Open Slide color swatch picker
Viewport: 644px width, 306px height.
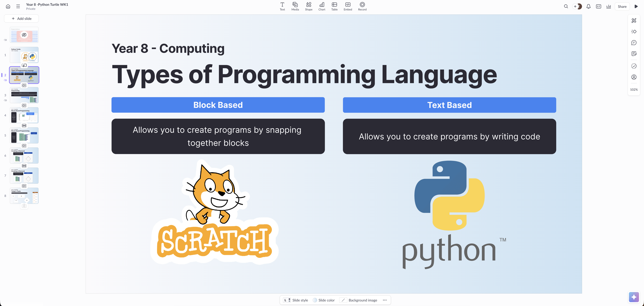pyautogui.click(x=324, y=300)
